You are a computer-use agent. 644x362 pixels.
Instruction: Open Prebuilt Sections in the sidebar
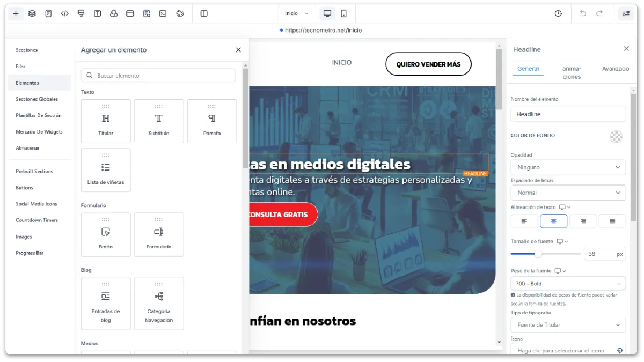pyautogui.click(x=34, y=172)
